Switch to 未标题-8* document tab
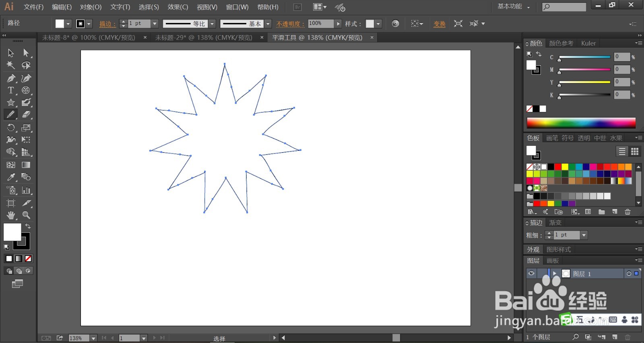 (89, 37)
